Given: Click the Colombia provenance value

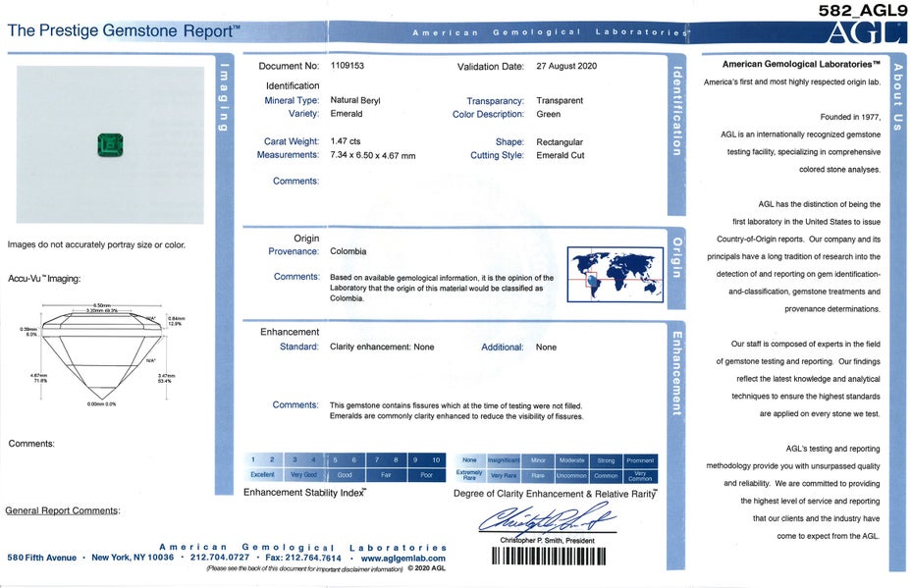Looking at the screenshot, I should click(x=348, y=251).
